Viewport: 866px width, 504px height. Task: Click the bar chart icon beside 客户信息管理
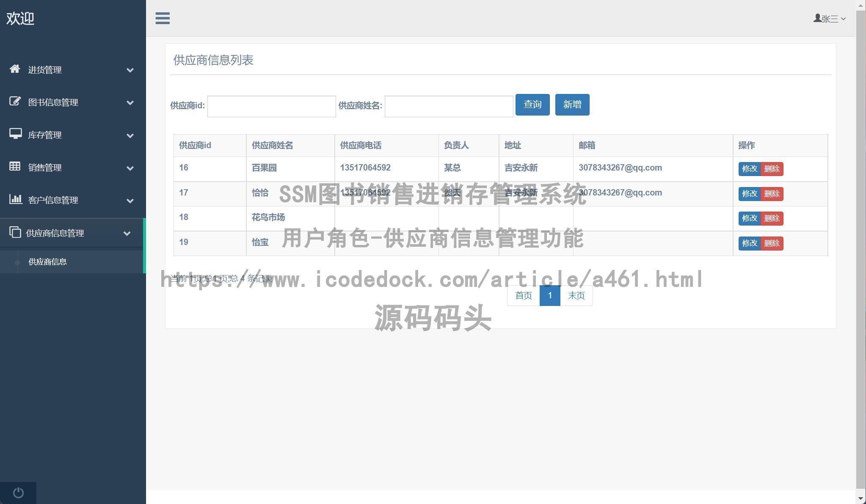(15, 200)
